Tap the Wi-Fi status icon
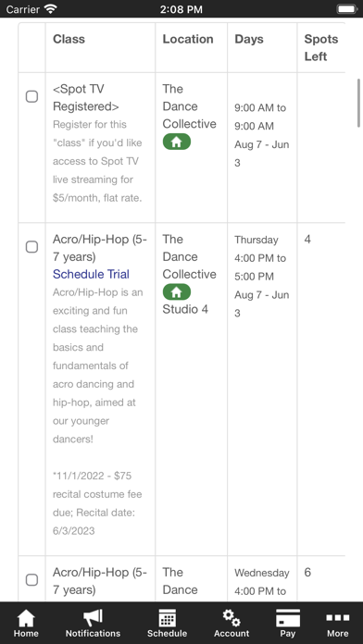 [x=51, y=9]
